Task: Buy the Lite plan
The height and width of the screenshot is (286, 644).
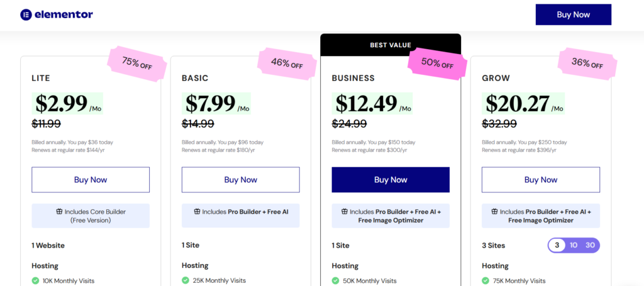Action: pos(91,180)
